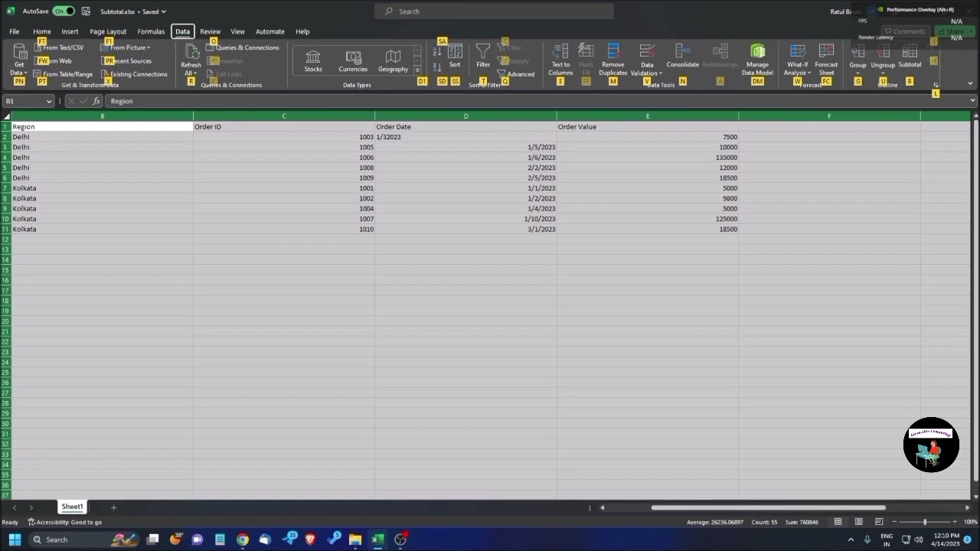Open the Automate tab
This screenshot has height=551, width=980.
click(269, 31)
